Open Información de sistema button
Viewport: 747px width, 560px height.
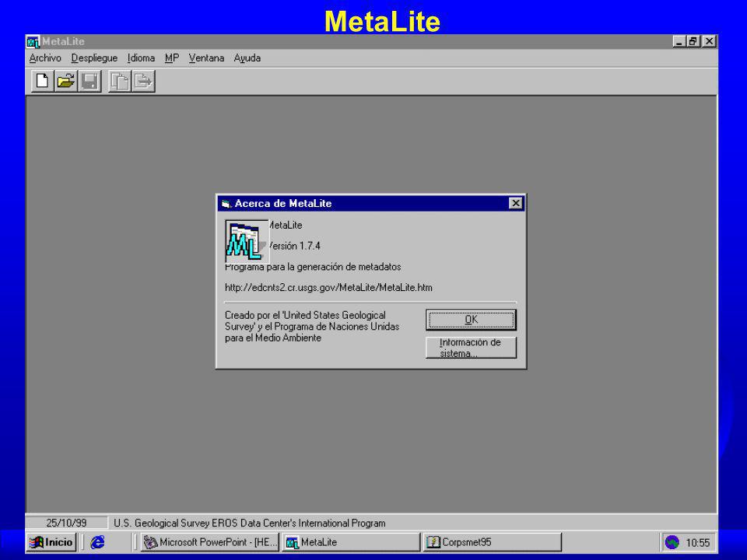(x=471, y=348)
